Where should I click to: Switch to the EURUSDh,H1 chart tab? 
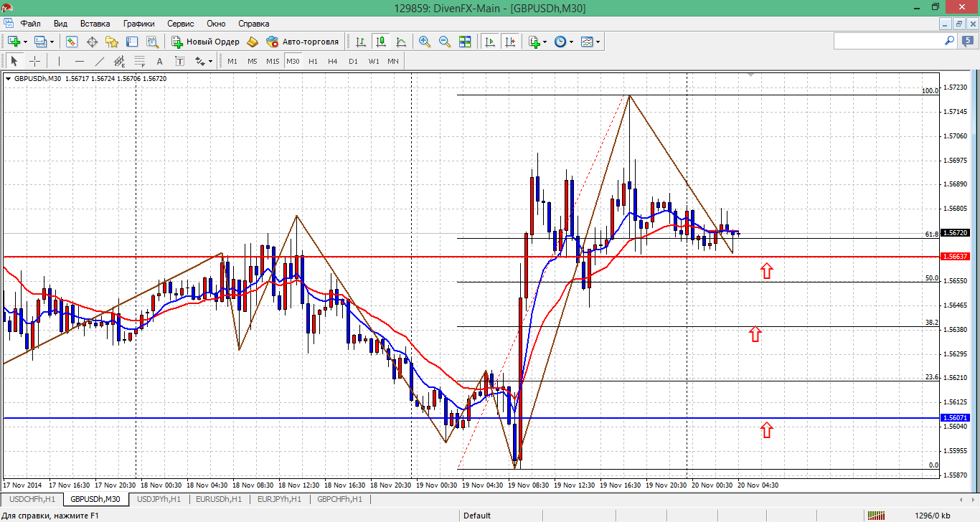click(x=220, y=499)
